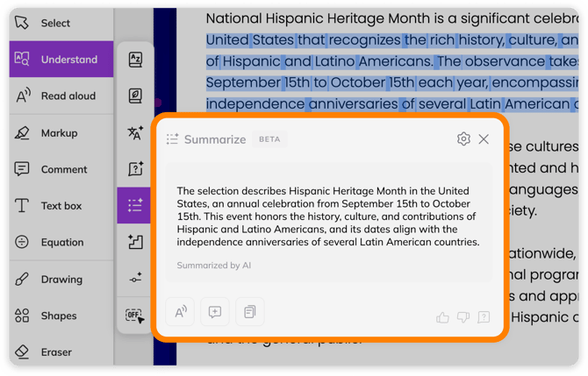Select the highlighted Summarize list icon
The height and width of the screenshot is (376, 588).
(x=134, y=205)
